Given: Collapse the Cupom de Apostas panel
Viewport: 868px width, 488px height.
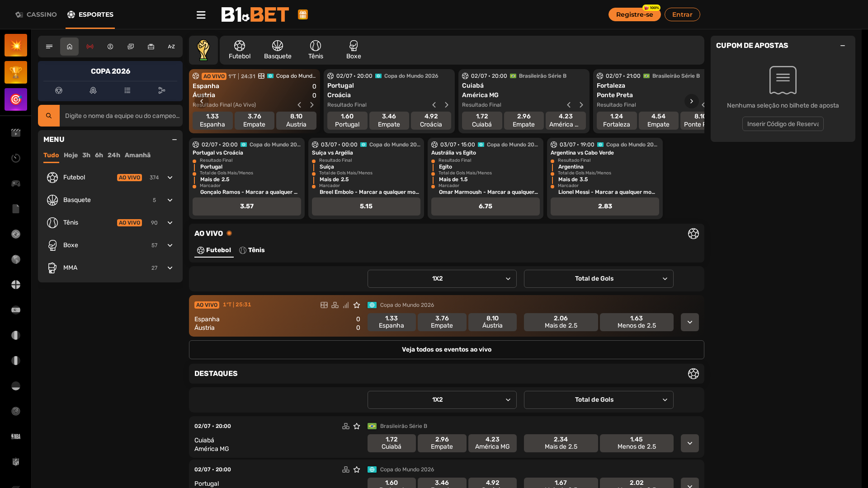Looking at the screenshot, I should point(843,46).
